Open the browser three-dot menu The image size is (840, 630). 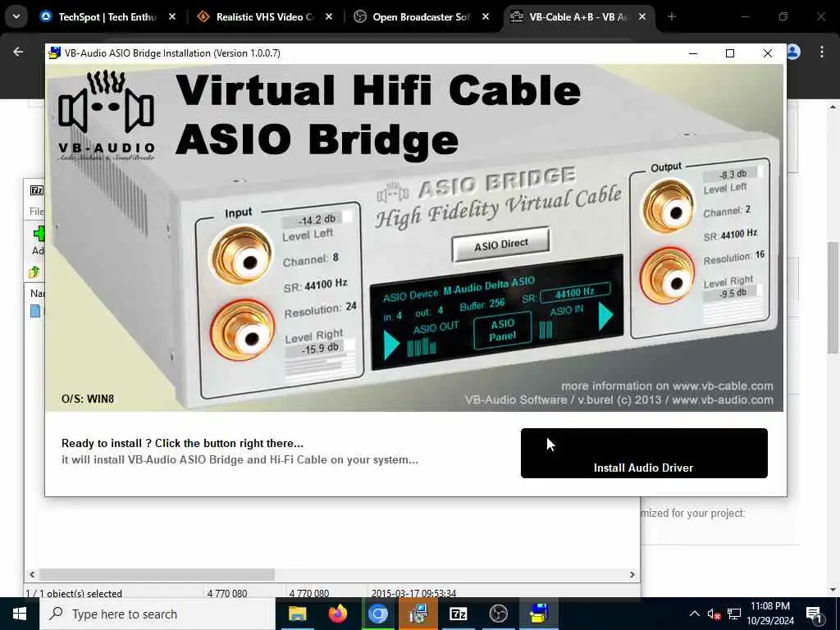pos(822,52)
